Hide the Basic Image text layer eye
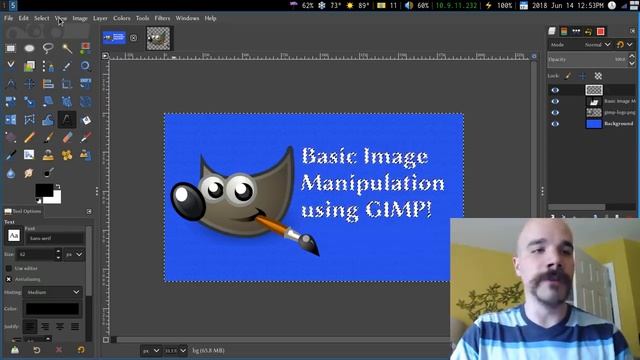 click(555, 101)
